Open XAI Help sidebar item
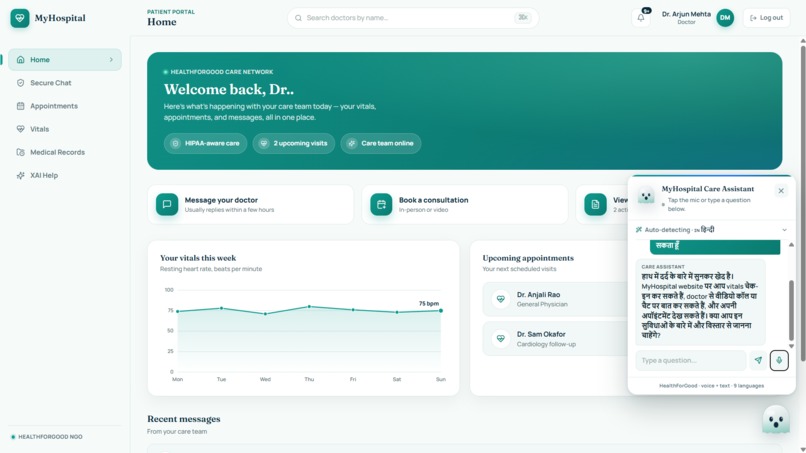 coord(65,175)
